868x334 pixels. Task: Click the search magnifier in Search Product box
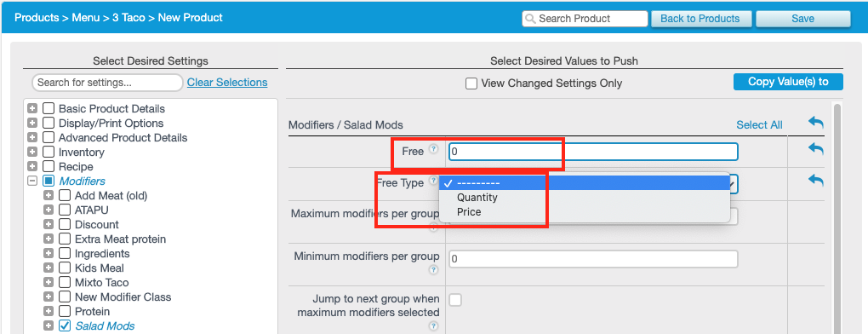coord(530,19)
